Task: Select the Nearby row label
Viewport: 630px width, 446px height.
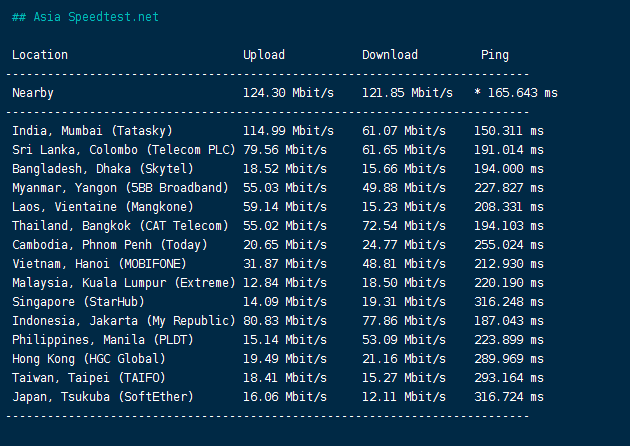Action: click(x=33, y=93)
